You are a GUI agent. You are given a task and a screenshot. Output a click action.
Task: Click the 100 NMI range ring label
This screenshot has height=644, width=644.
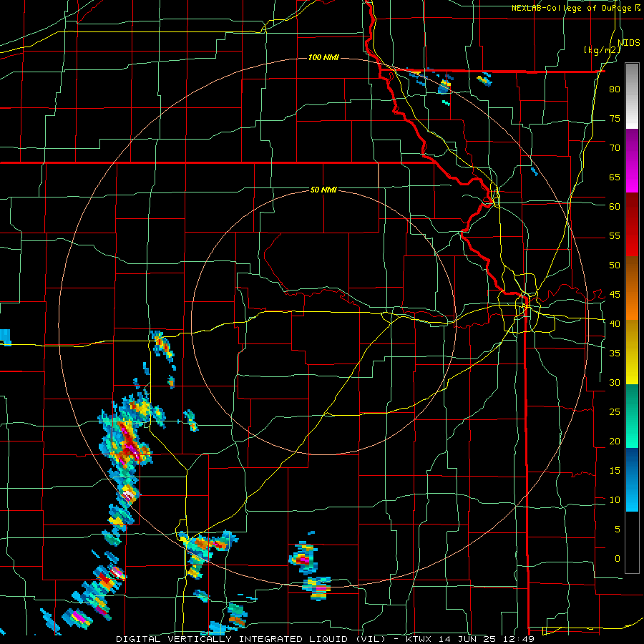click(x=323, y=57)
